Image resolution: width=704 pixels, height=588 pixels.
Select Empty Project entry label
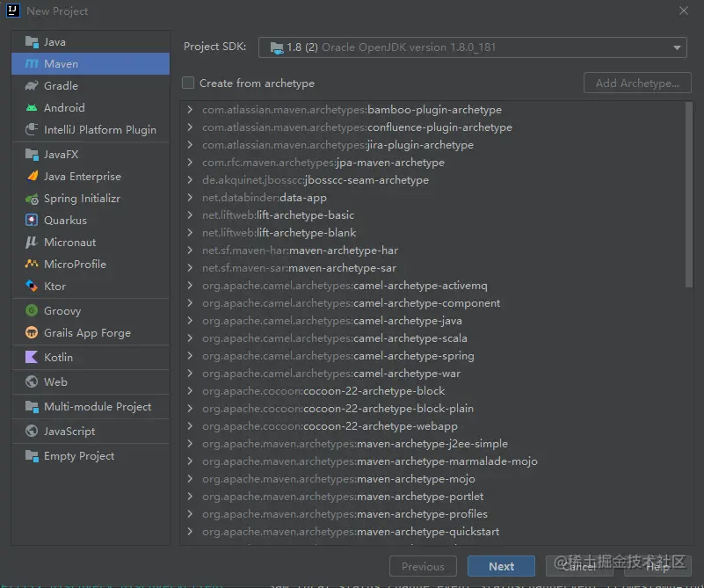[x=79, y=456]
